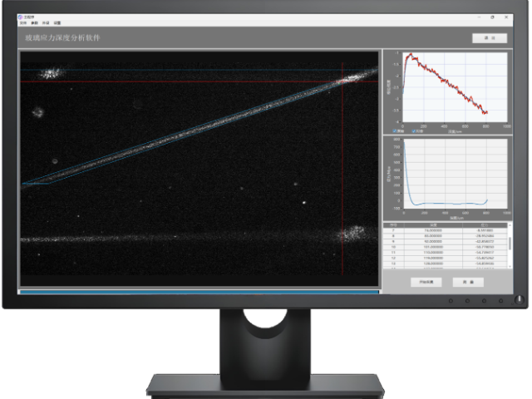Restore down the application window
The height and width of the screenshot is (399, 532).
click(x=492, y=17)
